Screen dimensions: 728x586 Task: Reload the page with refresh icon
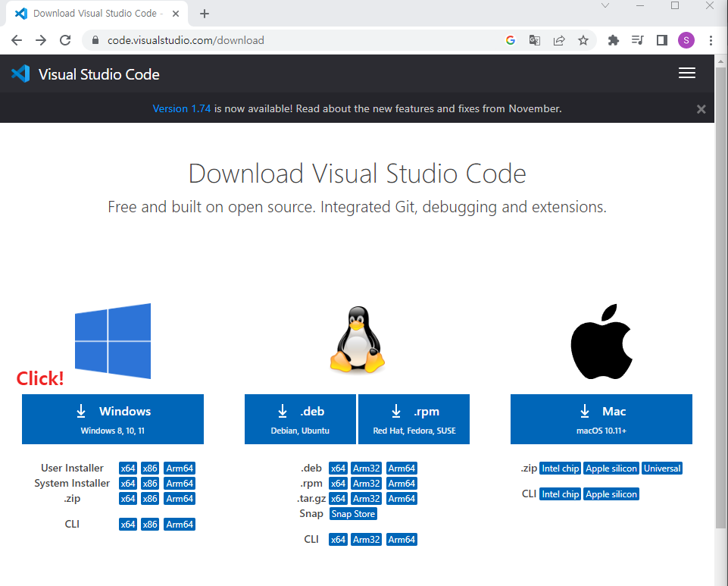65,40
